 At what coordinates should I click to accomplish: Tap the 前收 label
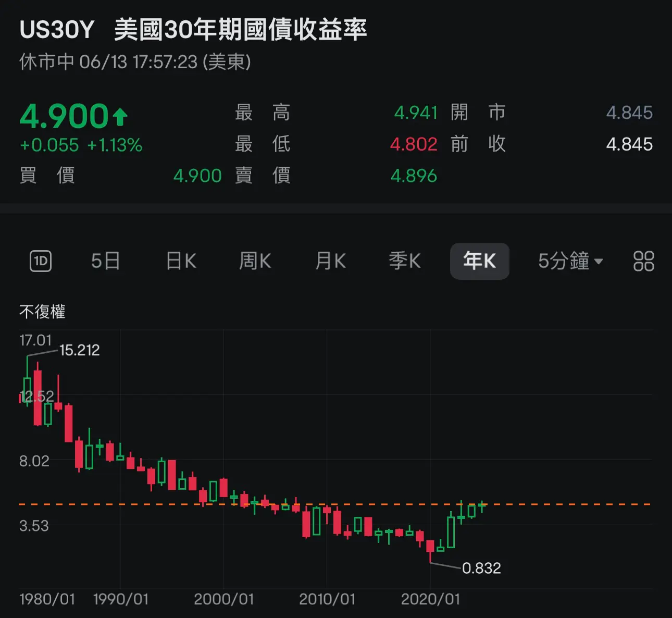pyautogui.click(x=478, y=144)
